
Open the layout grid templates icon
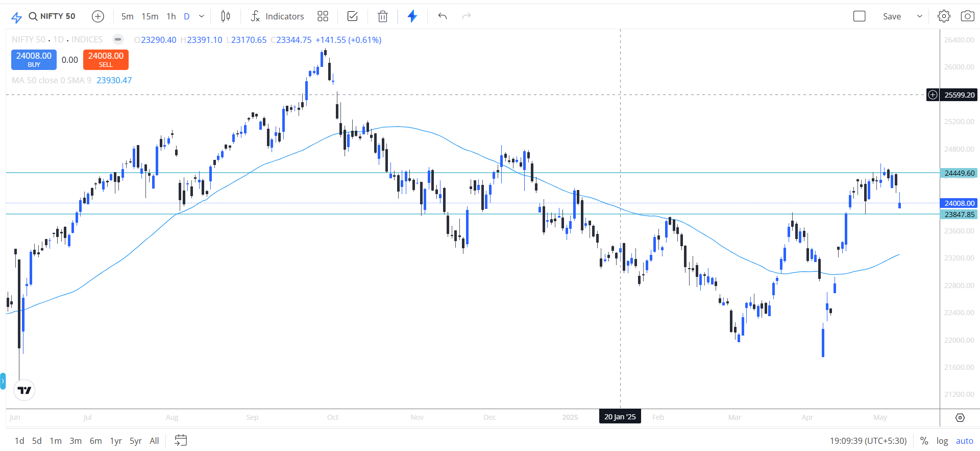(x=323, y=16)
